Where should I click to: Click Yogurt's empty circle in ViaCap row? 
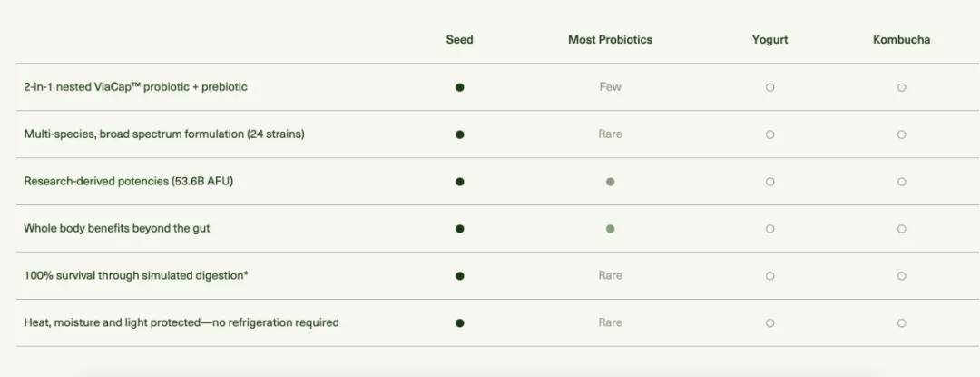click(769, 87)
